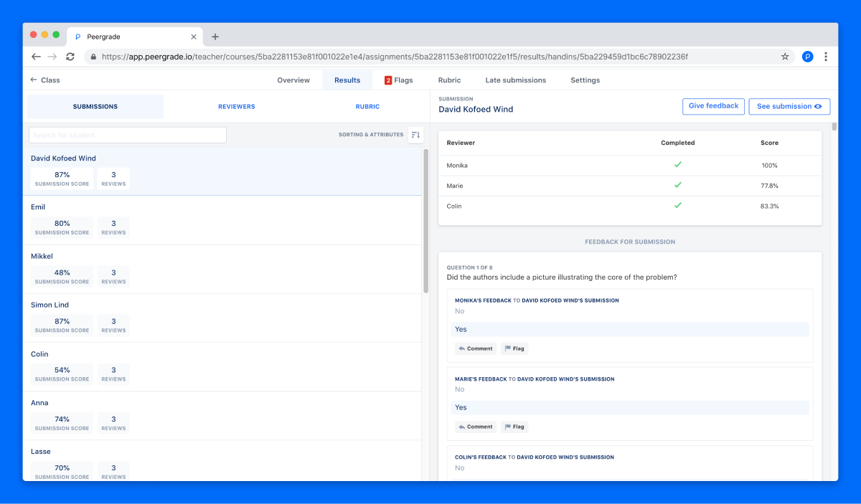This screenshot has height=504, width=861.
Task: Open the Flags tab
Action: (399, 80)
